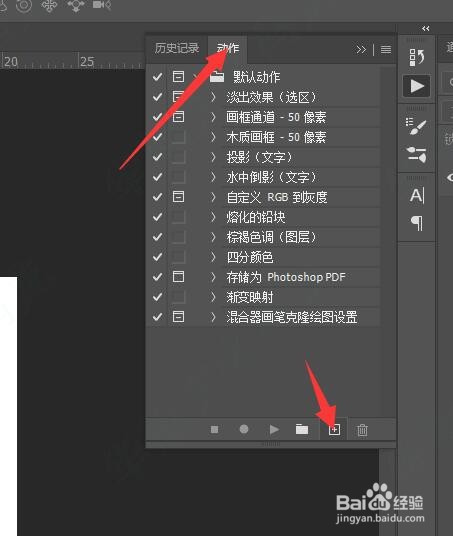The height and width of the screenshot is (536, 453).
Task: Toggle checkmark for 棕褐色调（图层）
Action: point(157,237)
